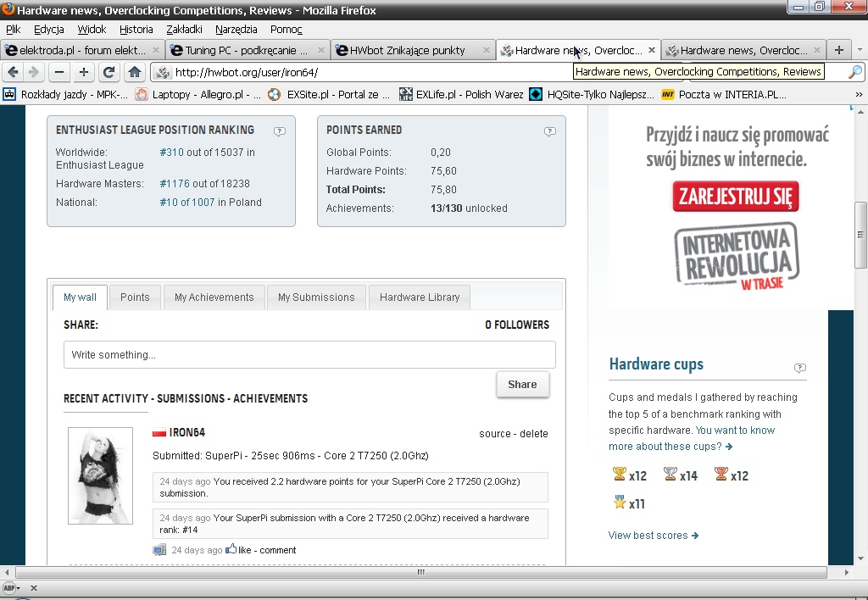Open the list all tabs dropdown arrow
This screenshot has height=600, width=868.
pyautogui.click(x=860, y=50)
